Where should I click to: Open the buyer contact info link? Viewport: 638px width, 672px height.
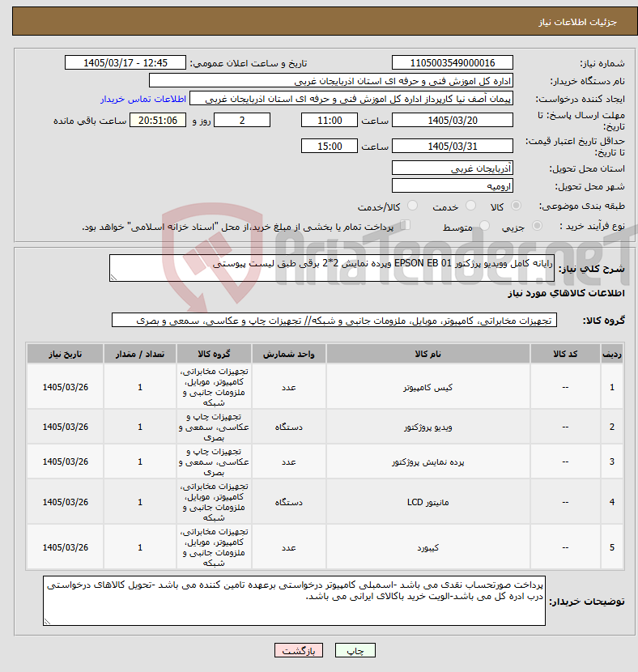[x=143, y=99]
